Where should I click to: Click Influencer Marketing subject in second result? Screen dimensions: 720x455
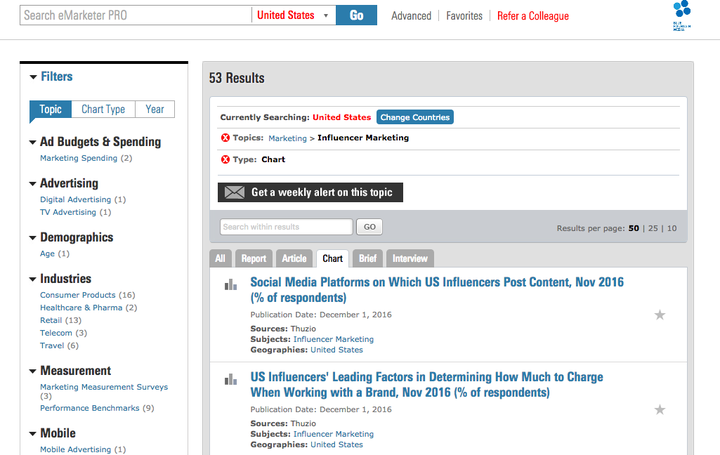click(333, 434)
